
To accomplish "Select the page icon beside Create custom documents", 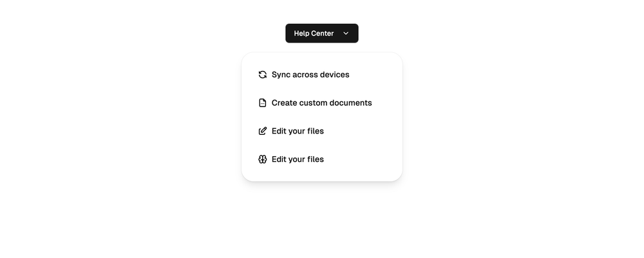I will (x=263, y=103).
